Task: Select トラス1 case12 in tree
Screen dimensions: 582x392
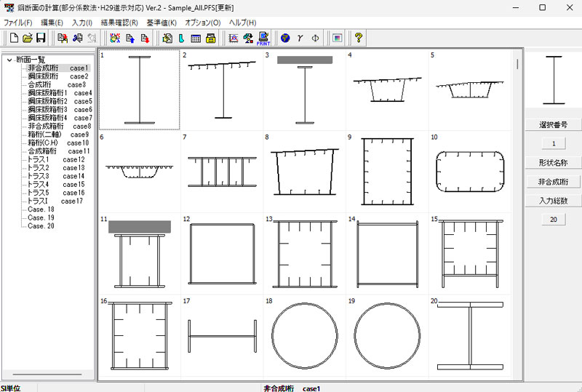Action: coord(56,159)
